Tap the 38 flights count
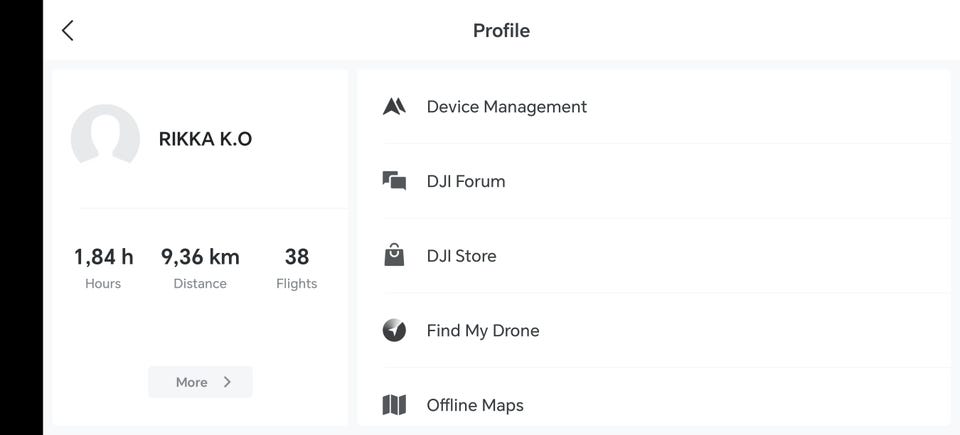960x435 pixels. click(297, 257)
